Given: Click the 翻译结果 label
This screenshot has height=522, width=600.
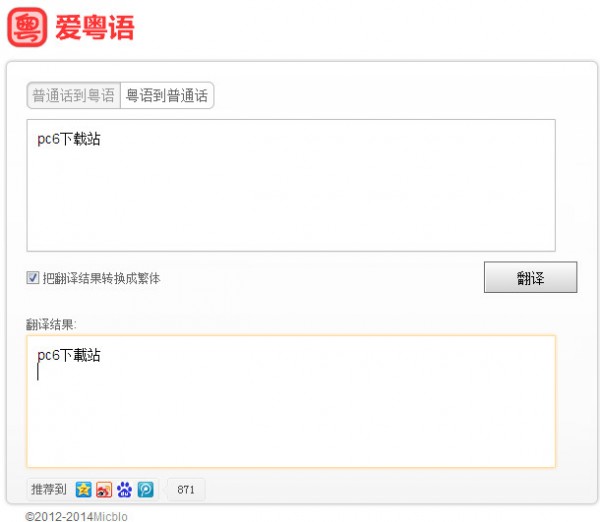Looking at the screenshot, I should tap(51, 324).
